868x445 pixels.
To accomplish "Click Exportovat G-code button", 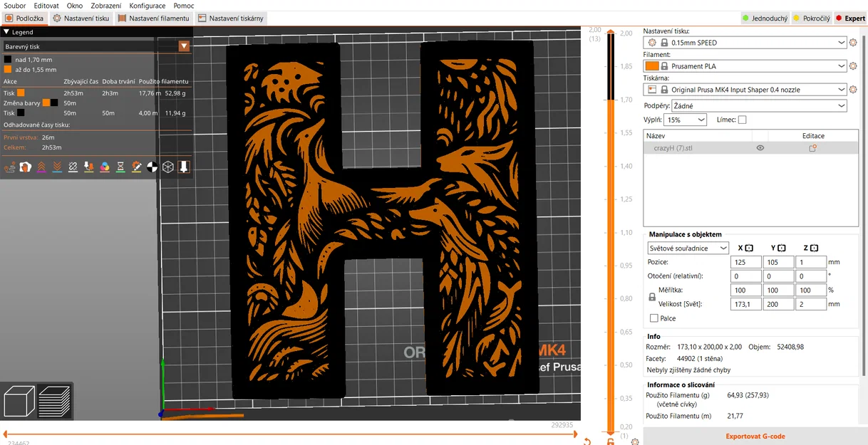I will click(x=755, y=436).
